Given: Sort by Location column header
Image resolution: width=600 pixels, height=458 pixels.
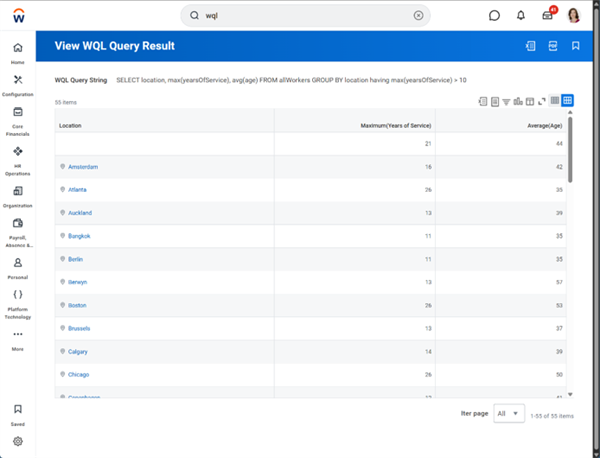Looking at the screenshot, I should 70,126.
